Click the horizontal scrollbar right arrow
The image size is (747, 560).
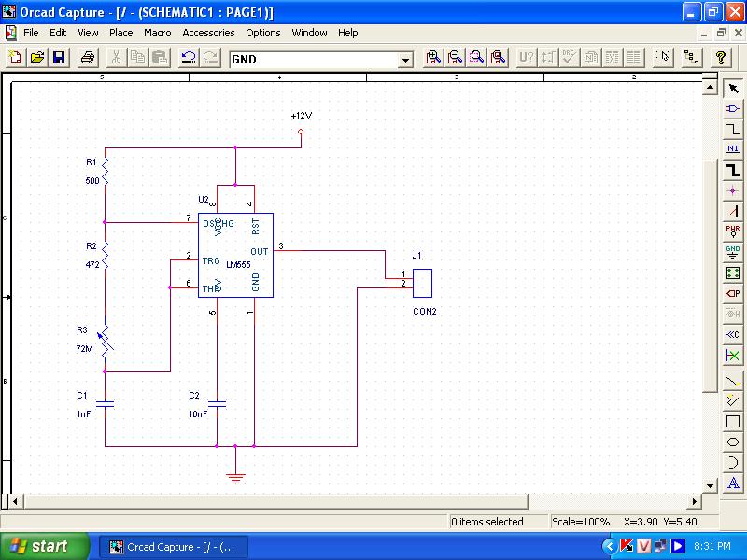click(694, 501)
